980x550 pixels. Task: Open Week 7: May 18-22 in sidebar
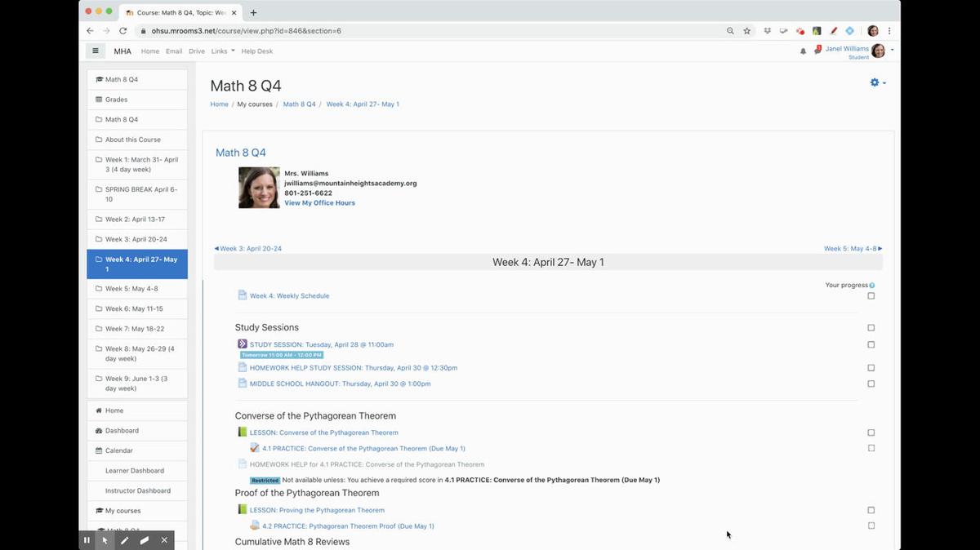pyautogui.click(x=137, y=329)
